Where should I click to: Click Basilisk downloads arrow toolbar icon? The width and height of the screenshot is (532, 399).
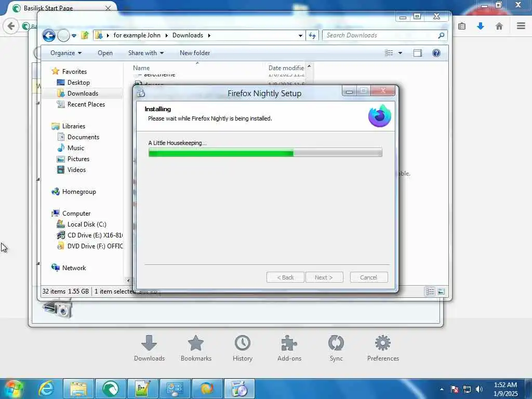pyautogui.click(x=481, y=26)
